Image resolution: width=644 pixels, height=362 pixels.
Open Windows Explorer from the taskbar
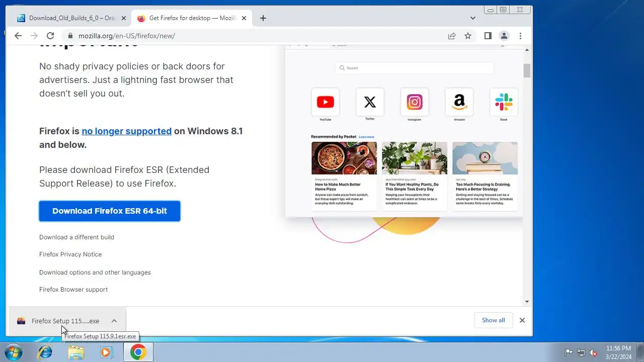pyautogui.click(x=76, y=352)
